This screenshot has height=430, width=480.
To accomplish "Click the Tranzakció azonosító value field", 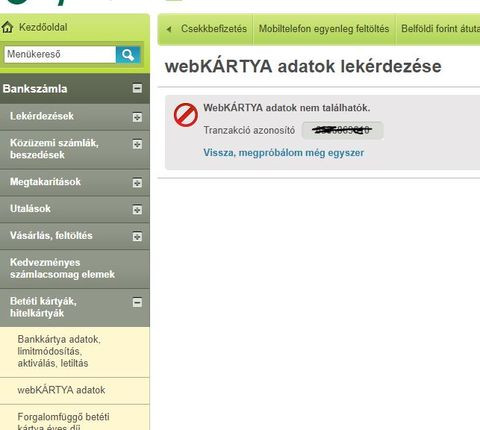I will tap(342, 130).
